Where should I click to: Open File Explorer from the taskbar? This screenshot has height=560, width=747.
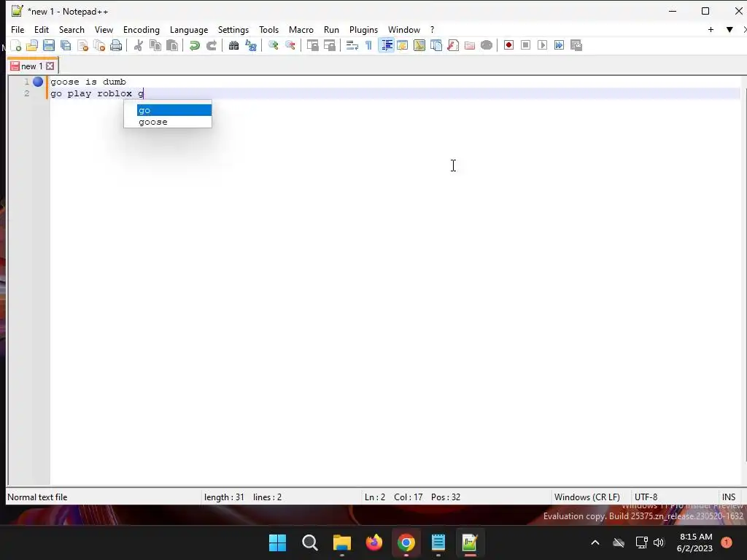341,542
